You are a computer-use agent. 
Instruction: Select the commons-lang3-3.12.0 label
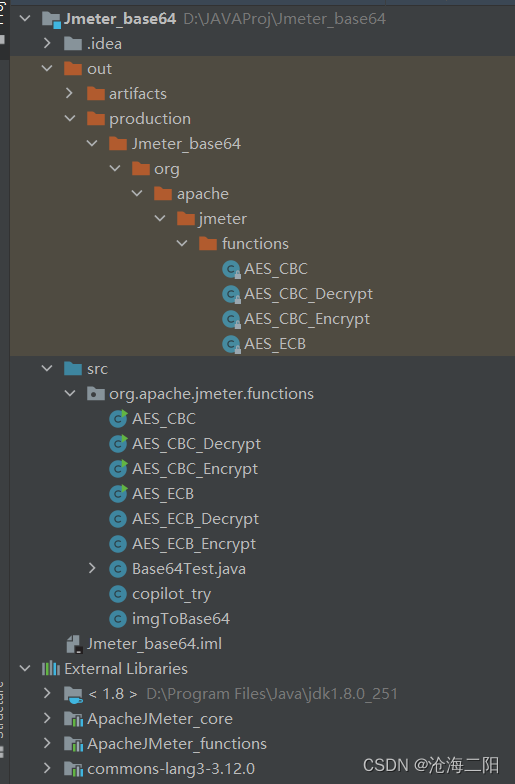tap(171, 769)
